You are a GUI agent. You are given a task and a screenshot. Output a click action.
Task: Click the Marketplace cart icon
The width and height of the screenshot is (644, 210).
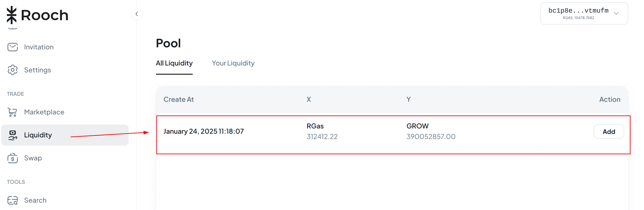coord(12,112)
